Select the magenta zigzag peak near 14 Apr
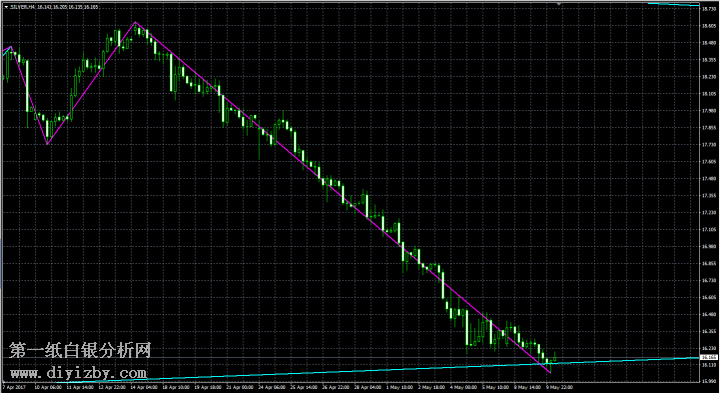The height and width of the screenshot is (393, 720). [135, 22]
